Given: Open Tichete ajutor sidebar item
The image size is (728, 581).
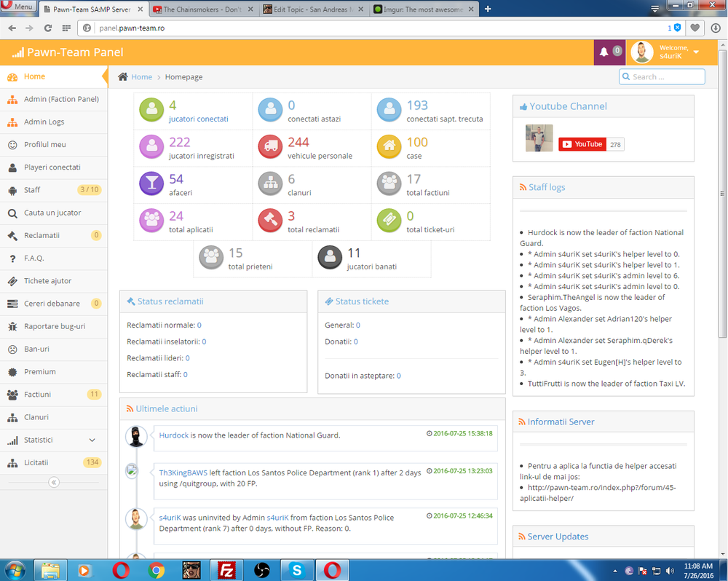Looking at the screenshot, I should (54, 281).
